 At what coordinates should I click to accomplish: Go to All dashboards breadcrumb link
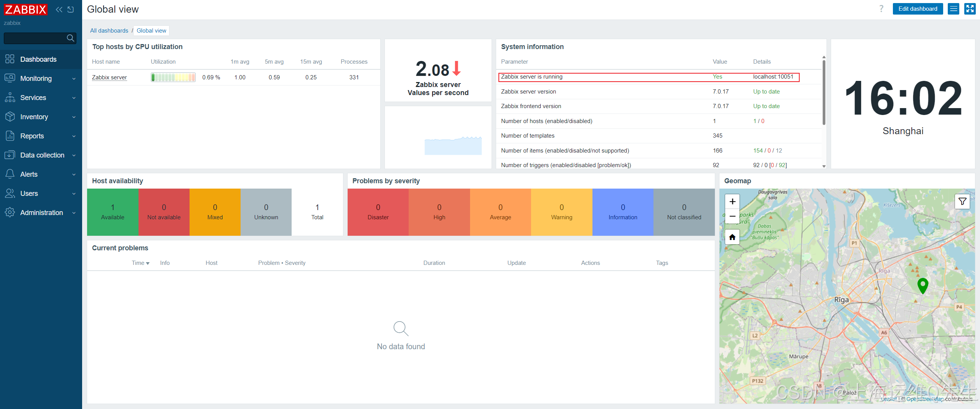[109, 31]
